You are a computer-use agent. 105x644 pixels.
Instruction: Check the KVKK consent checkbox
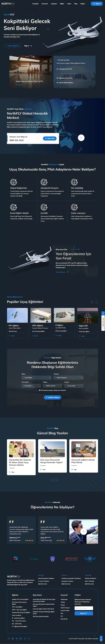coord(40,390)
